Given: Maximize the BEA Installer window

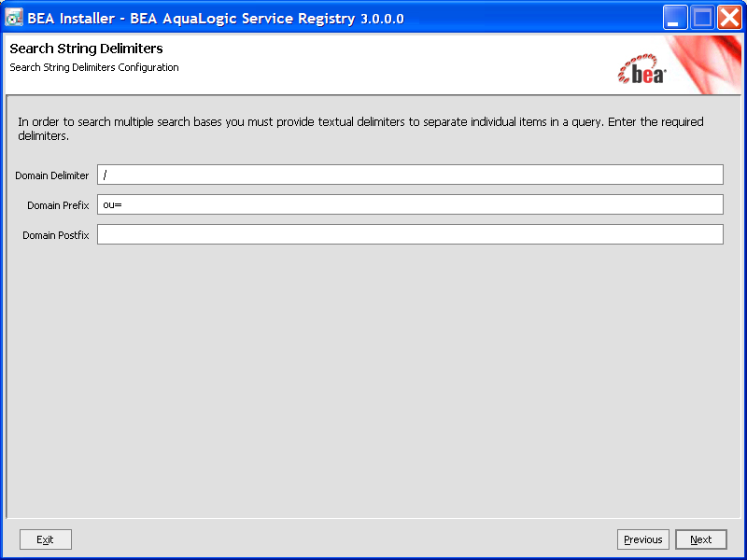Looking at the screenshot, I should [702, 18].
